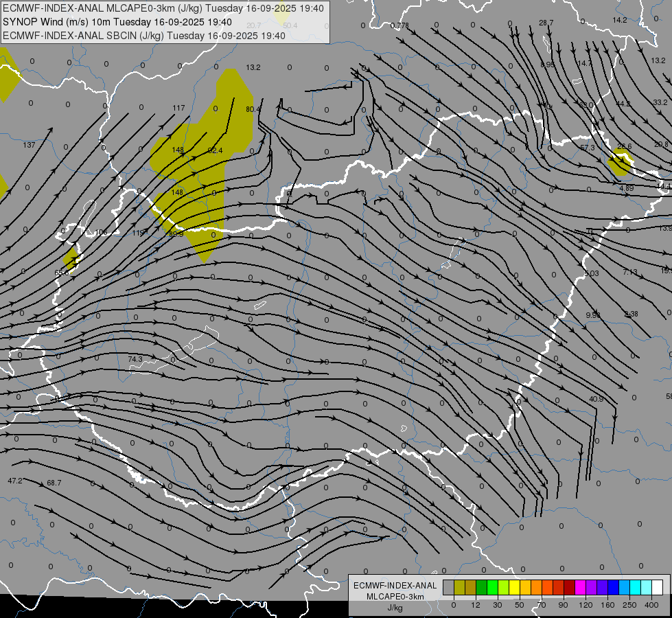Click the map value 5.03

[592, 273]
